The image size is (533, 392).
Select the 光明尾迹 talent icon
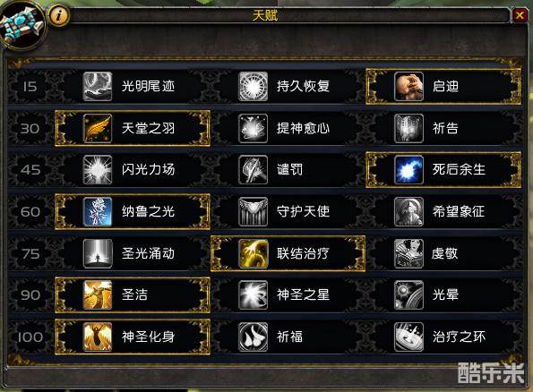(x=98, y=86)
